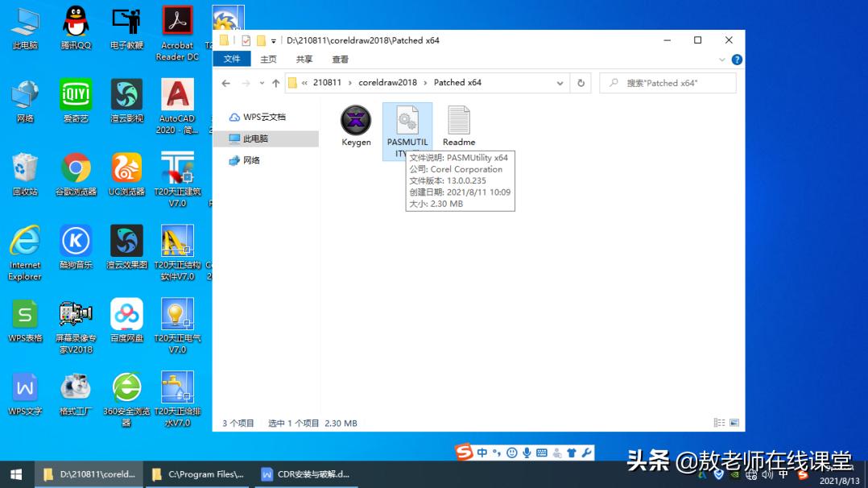This screenshot has width=868, height=488.
Task: Switch to details view in status bar
Action: point(719,422)
